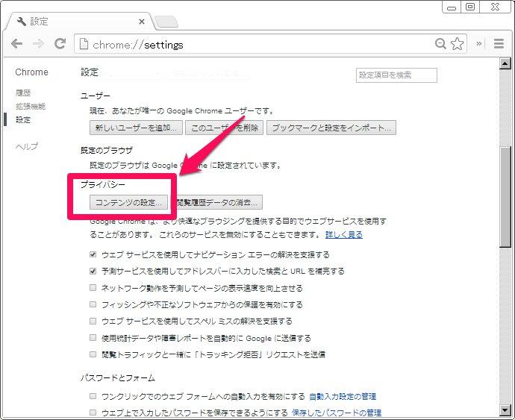
Task: Open the Chrome hamburger menu
Action: [499, 43]
